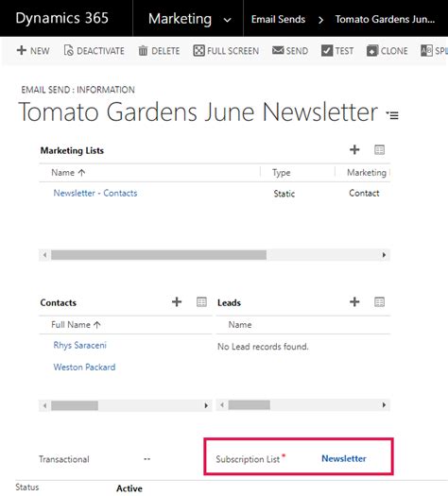Open the record selector menu beside title
Image resolution: width=448 pixels, height=496 pixels.
point(392,115)
